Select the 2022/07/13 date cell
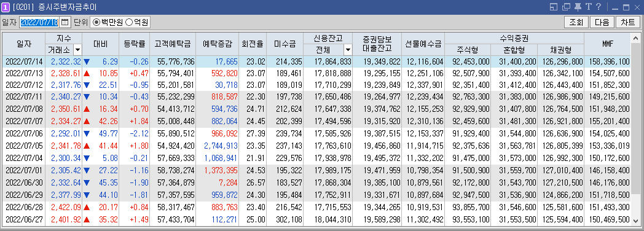Screen dimensions: 644x231 click(x=24, y=74)
